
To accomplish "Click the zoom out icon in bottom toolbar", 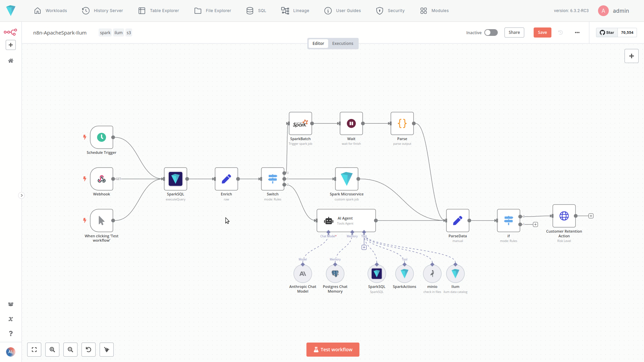I will tap(70, 349).
